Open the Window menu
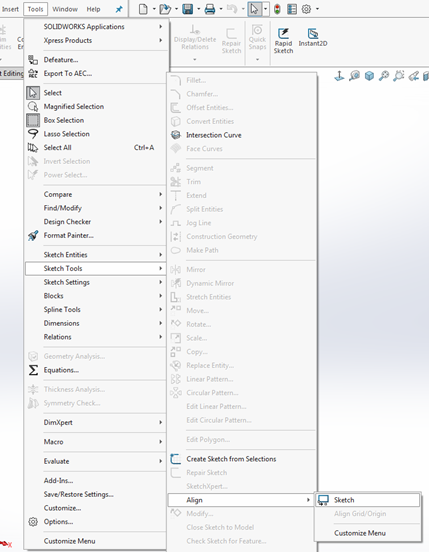The width and height of the screenshot is (429, 552). click(x=65, y=9)
